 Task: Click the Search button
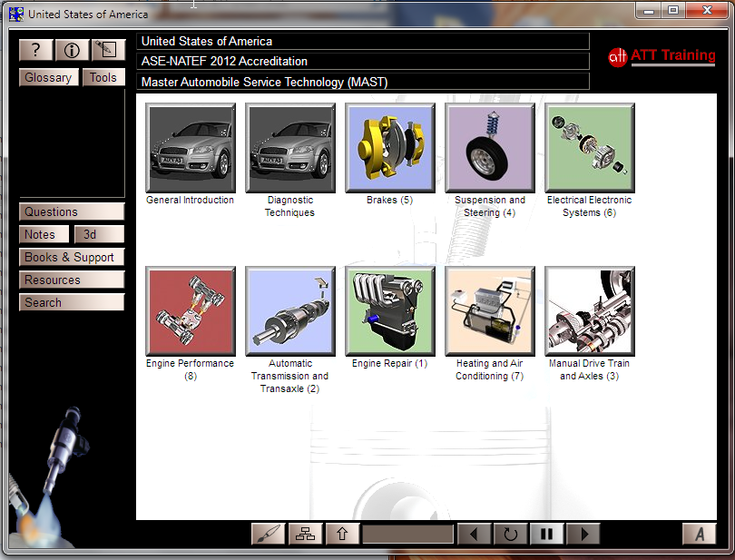72,302
